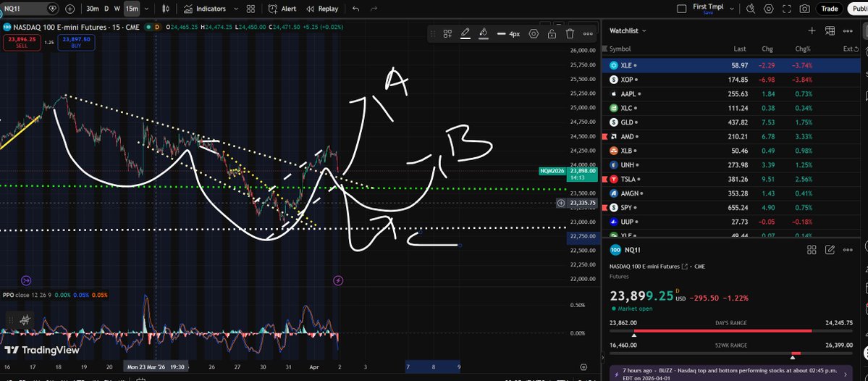
Task: Toggle the lock on selected drawing
Action: [x=552, y=34]
